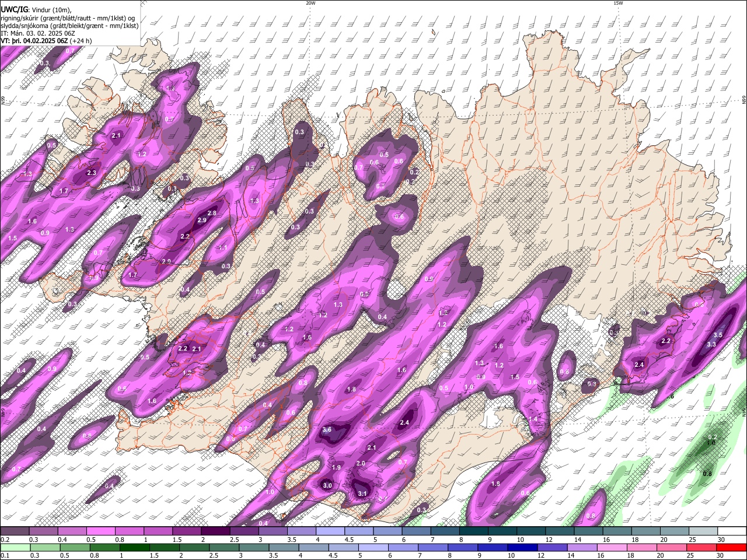Click the white swatch after 30 in top legend row
This screenshot has height=560, width=747.
pos(732,531)
